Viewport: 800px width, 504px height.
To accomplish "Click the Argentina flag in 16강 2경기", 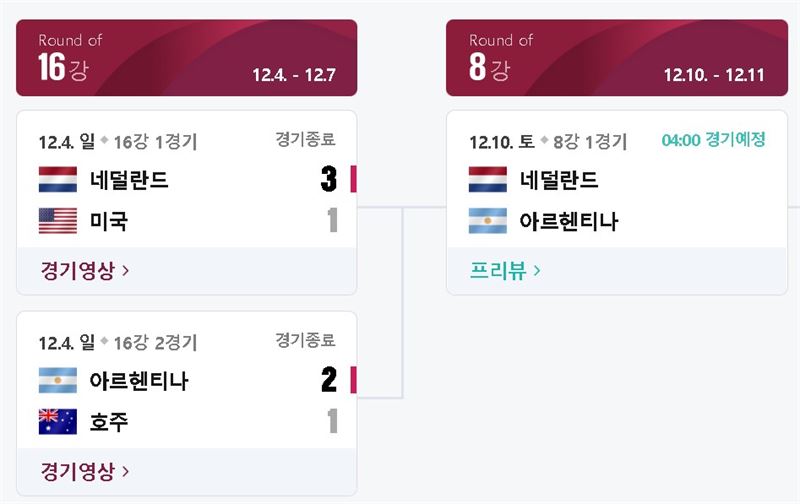I will pos(58,380).
